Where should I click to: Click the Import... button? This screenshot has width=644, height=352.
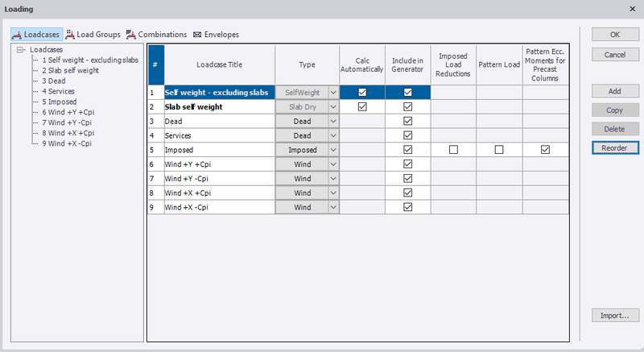click(615, 316)
